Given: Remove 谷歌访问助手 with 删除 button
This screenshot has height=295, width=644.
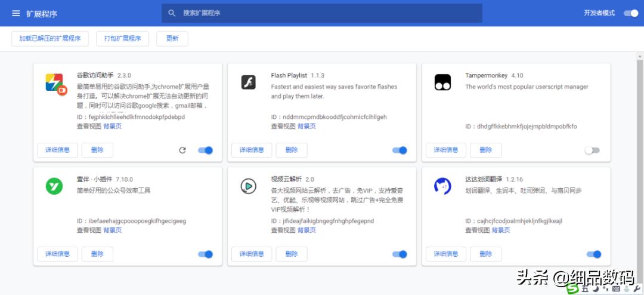Looking at the screenshot, I should 97,150.
